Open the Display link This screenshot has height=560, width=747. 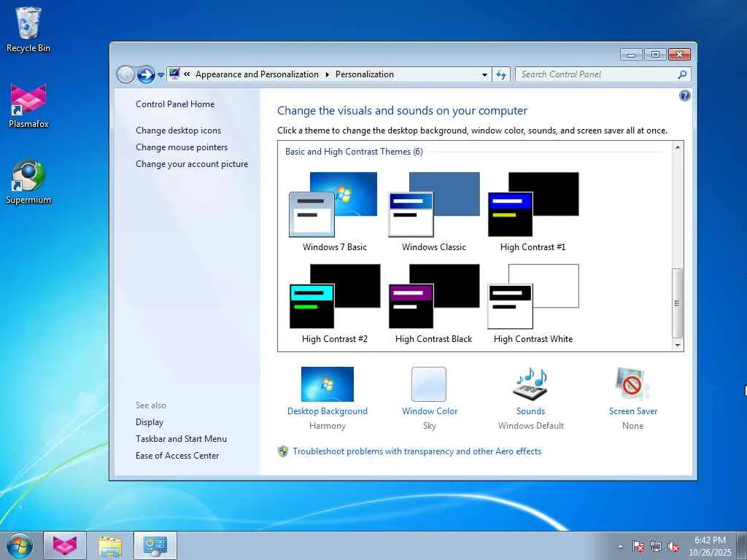[x=150, y=422]
